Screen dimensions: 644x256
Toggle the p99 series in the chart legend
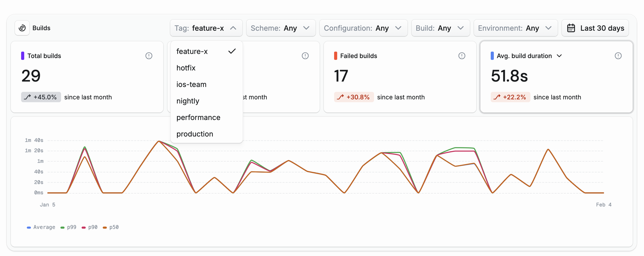point(69,227)
